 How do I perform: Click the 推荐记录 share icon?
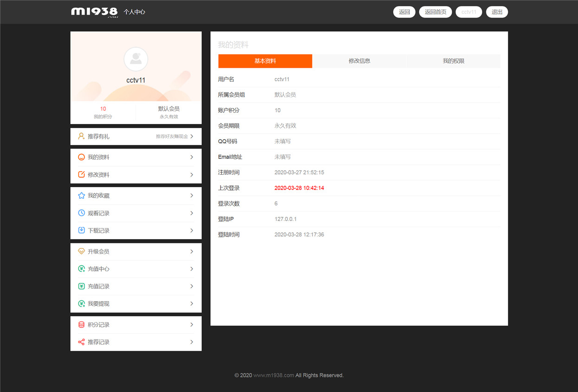coord(81,342)
